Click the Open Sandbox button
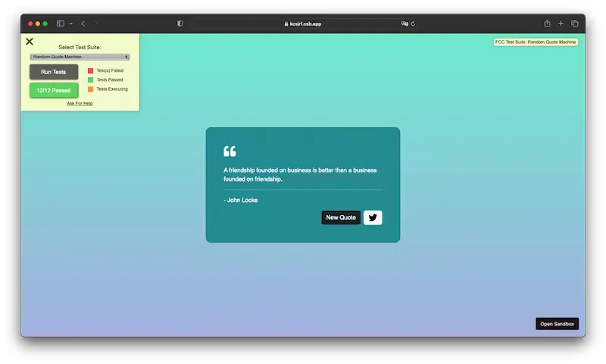606x364 pixels. click(557, 324)
